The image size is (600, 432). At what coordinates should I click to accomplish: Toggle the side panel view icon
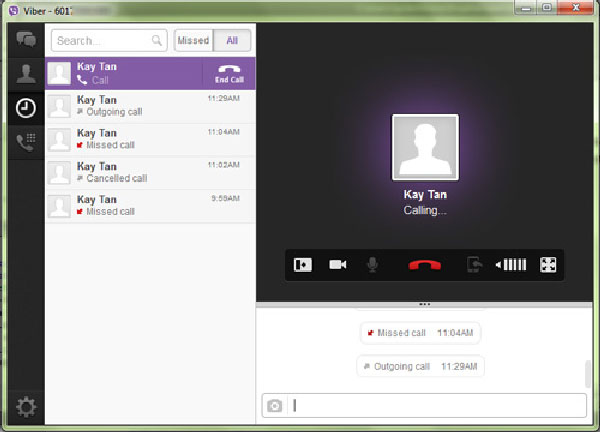303,265
